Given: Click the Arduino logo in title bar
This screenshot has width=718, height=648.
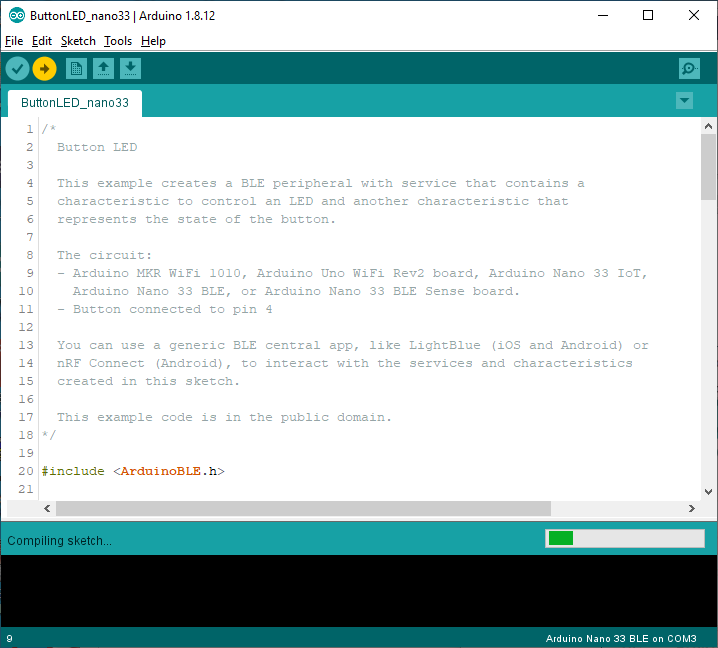Looking at the screenshot, I should (17, 16).
